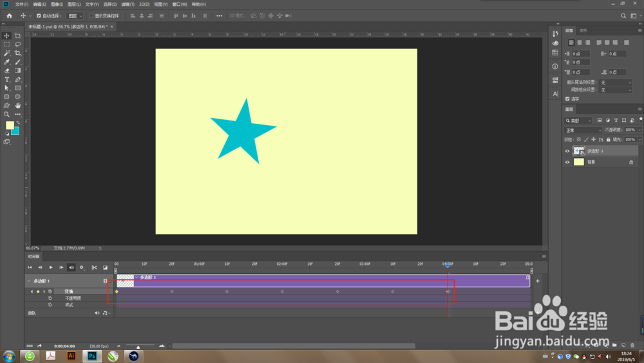Select the Rectangle shape tool
Image resolution: width=644 pixels, height=363 pixels.
[x=17, y=88]
